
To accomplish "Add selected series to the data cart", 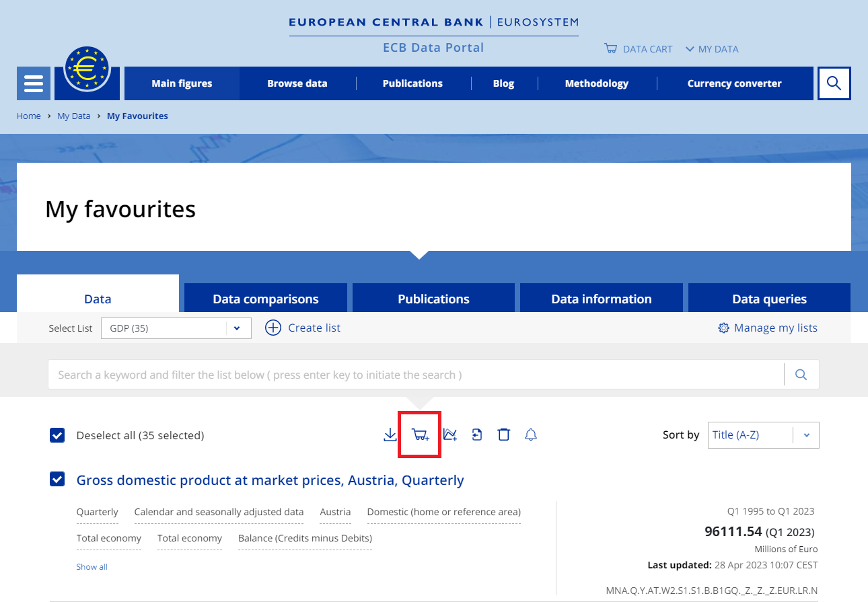I will [419, 435].
